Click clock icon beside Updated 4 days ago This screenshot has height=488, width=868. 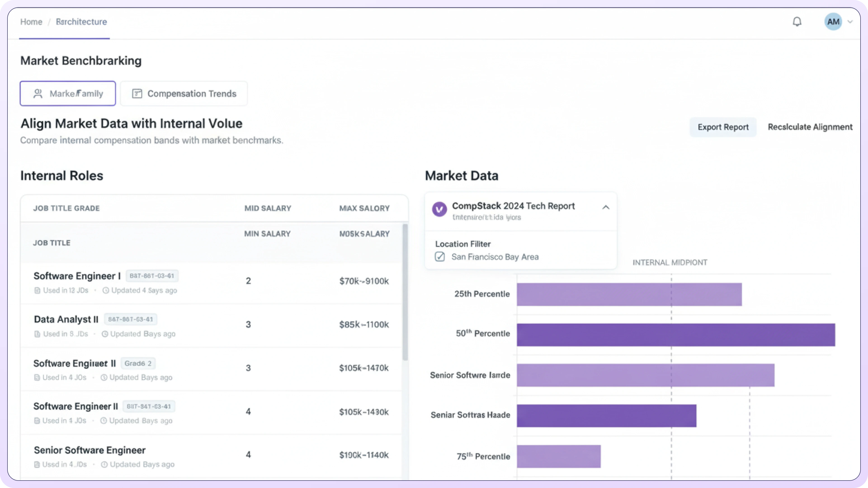[106, 290]
